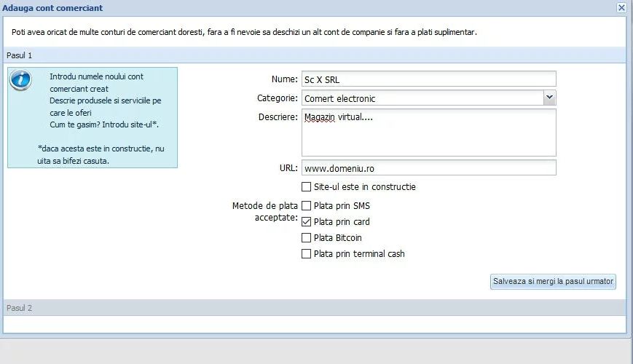The height and width of the screenshot is (364, 633).
Task: Click the Descriere label
Action: coord(278,116)
